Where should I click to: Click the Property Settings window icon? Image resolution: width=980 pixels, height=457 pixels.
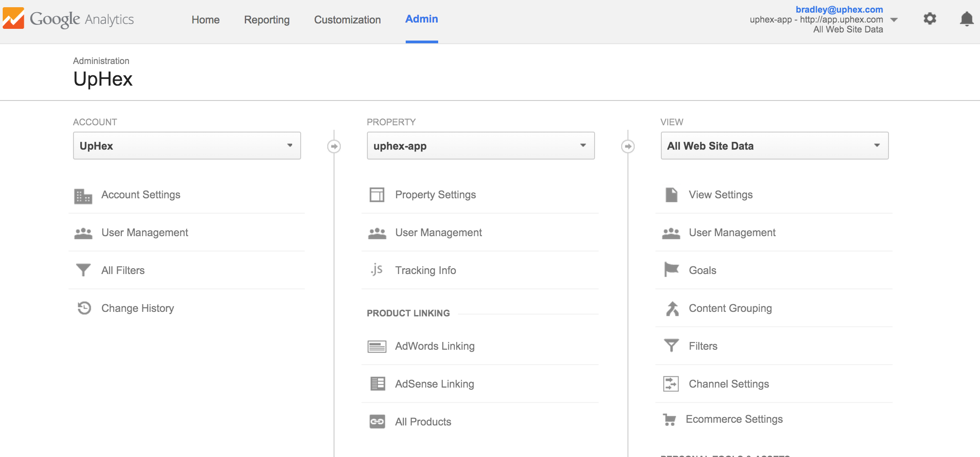coord(377,195)
